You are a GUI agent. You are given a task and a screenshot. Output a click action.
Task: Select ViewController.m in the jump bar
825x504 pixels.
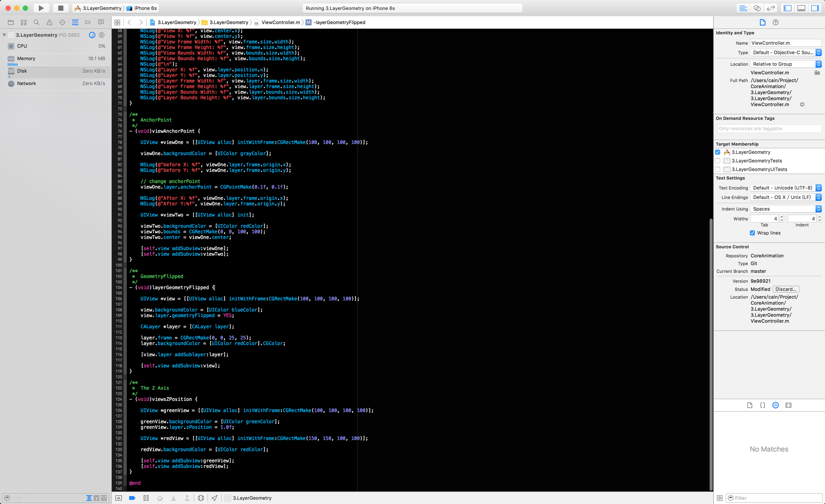pyautogui.click(x=280, y=22)
